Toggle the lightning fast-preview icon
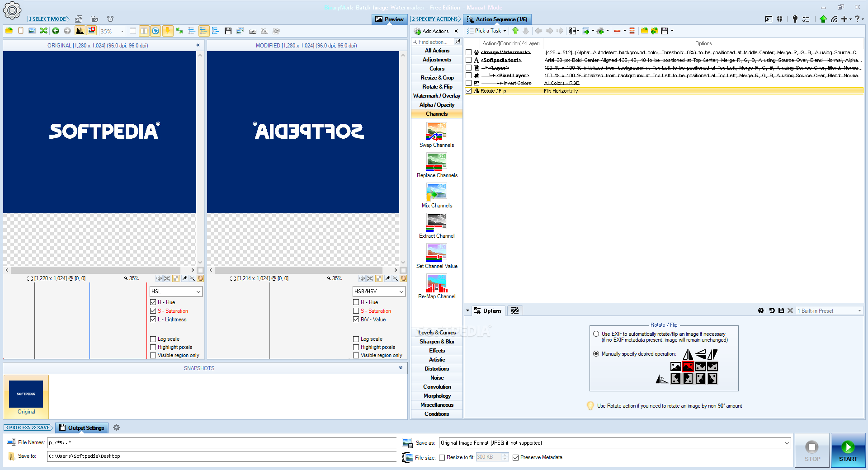868x470 pixels. 167,31
